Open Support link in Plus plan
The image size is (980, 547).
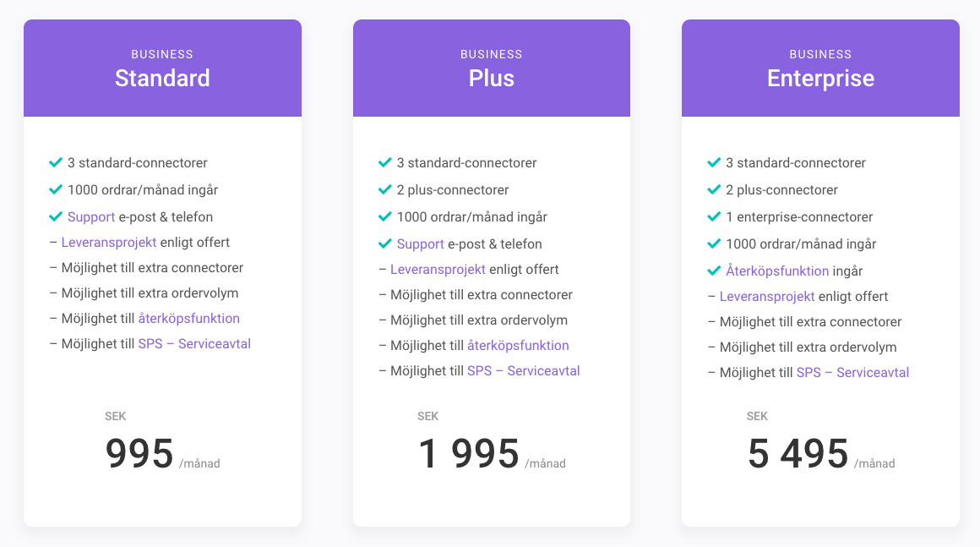pos(421,244)
